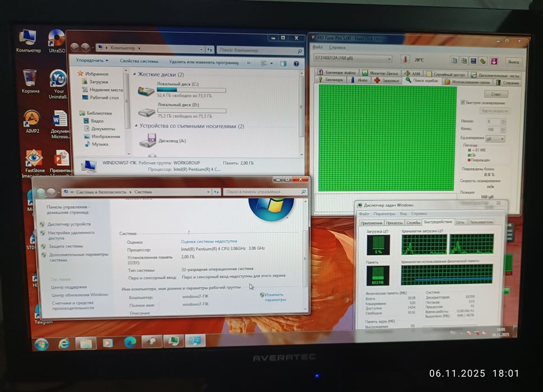Open Дополнительные параметры системы link
Image resolution: width=543 pixels, height=392 pixels.
click(78, 256)
